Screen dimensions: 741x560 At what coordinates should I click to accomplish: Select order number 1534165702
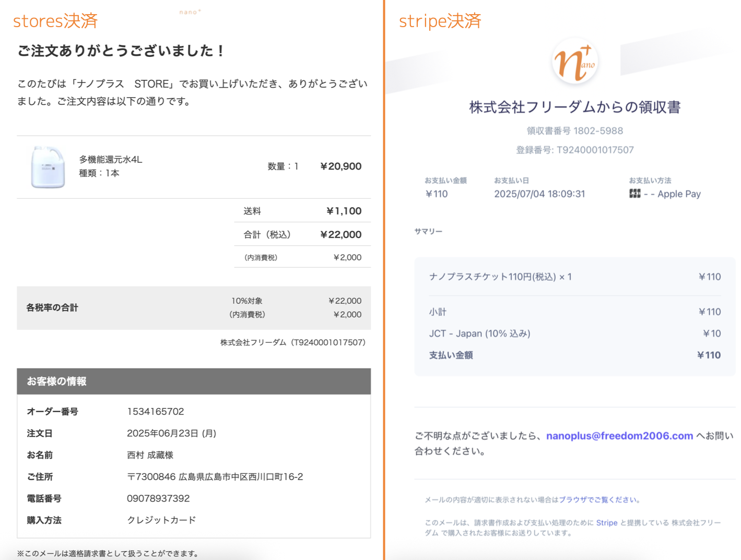click(155, 411)
